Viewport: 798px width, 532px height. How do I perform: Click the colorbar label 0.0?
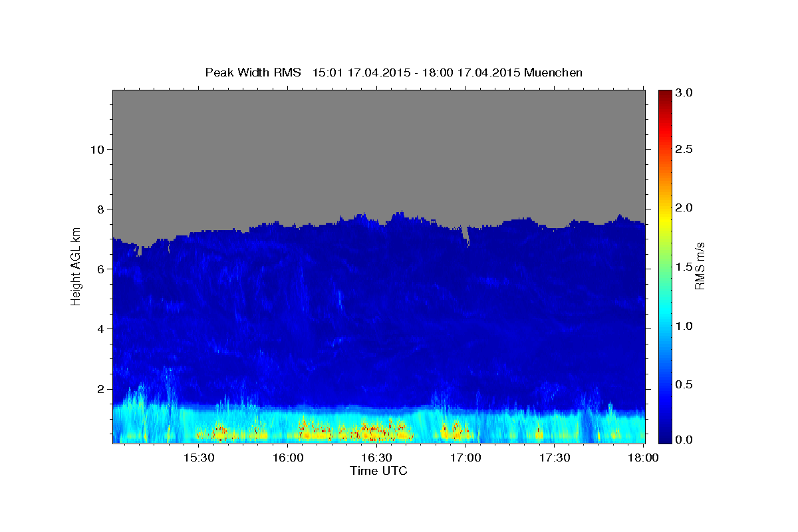click(x=685, y=440)
